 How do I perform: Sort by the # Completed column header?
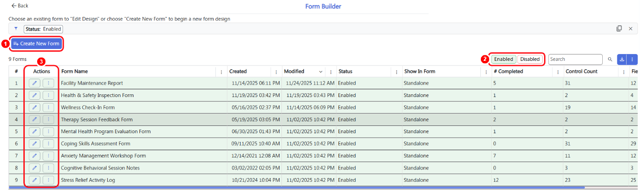508,71
